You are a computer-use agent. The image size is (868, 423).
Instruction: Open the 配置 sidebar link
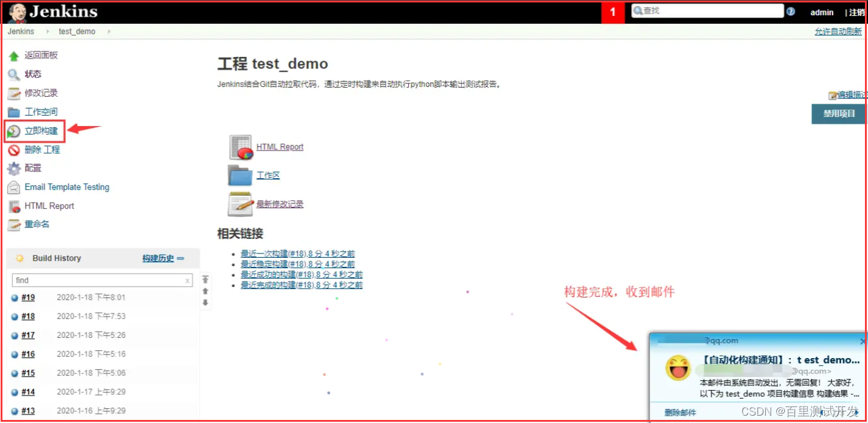coord(33,168)
